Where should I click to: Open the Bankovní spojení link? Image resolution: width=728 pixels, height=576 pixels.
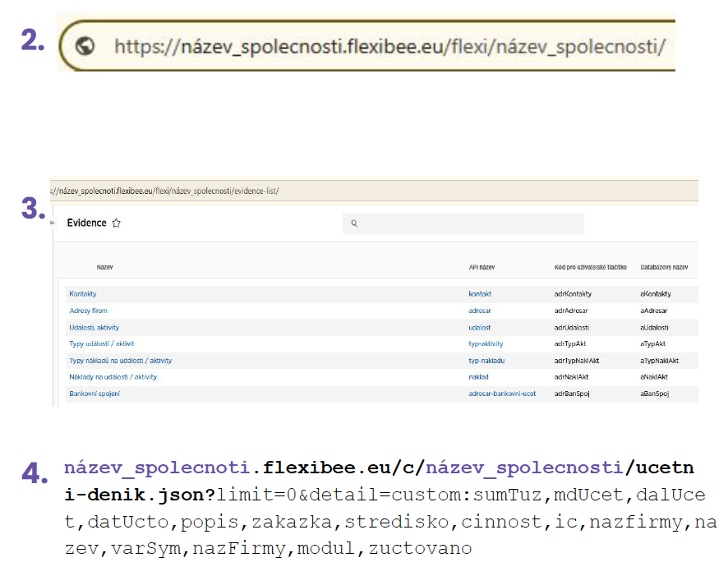[94, 394]
